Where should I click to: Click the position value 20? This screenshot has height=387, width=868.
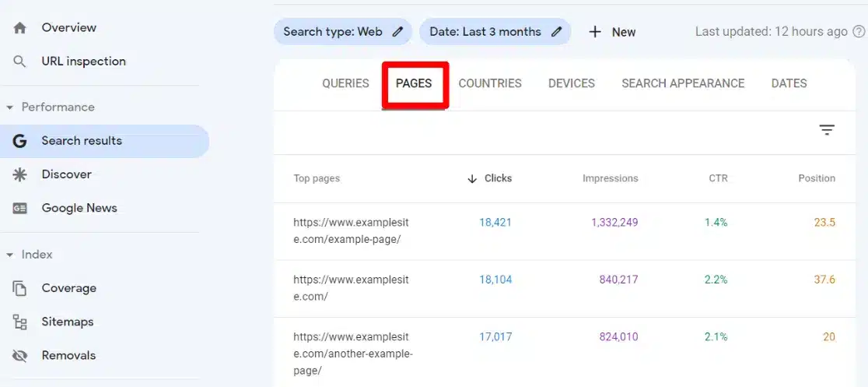coord(828,337)
